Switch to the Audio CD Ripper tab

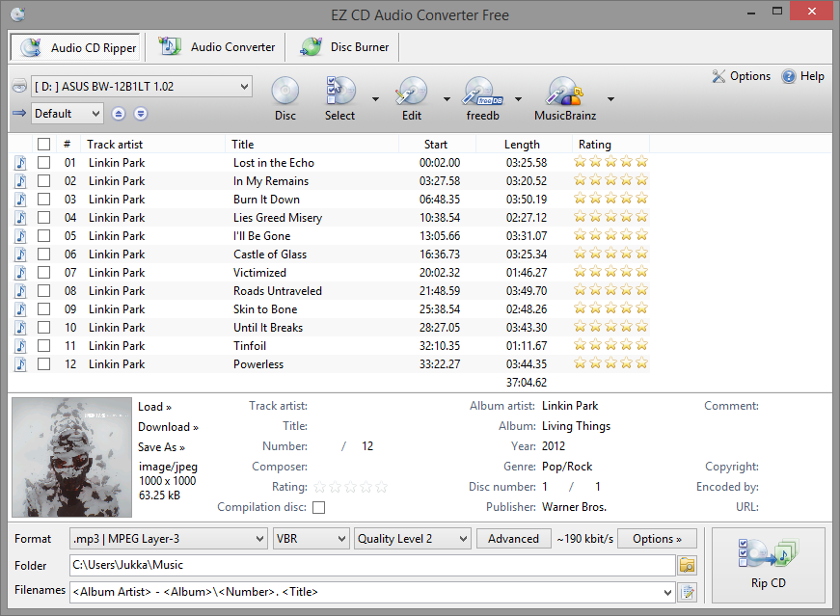pos(75,47)
